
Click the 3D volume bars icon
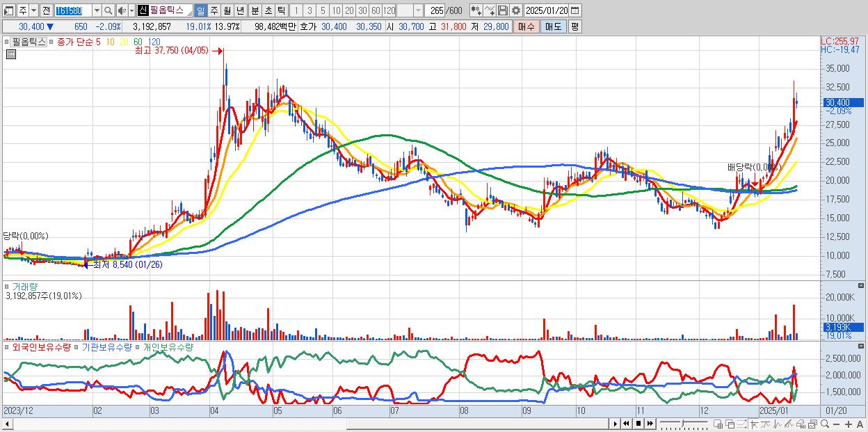(801, 424)
